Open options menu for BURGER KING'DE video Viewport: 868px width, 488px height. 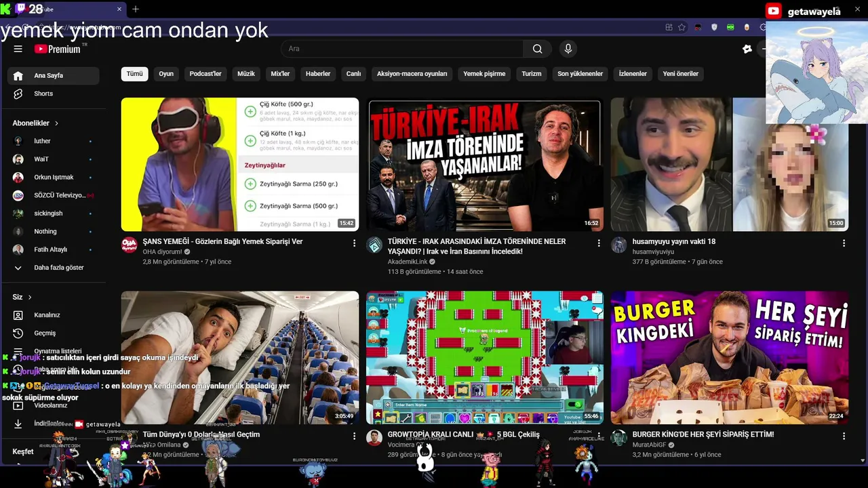(844, 436)
